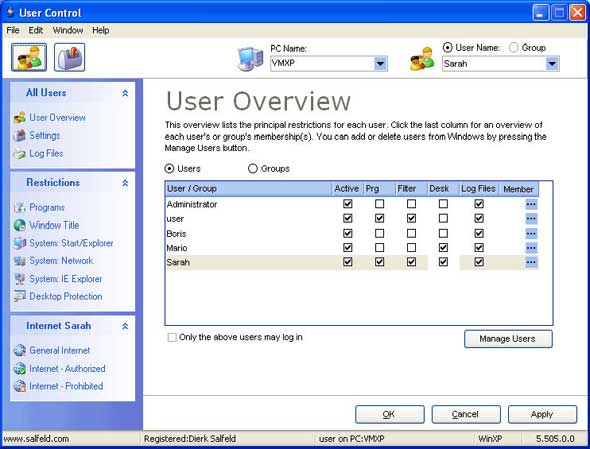Click the Settings sidebar icon
Image resolution: width=590 pixels, height=449 pixels.
20,135
